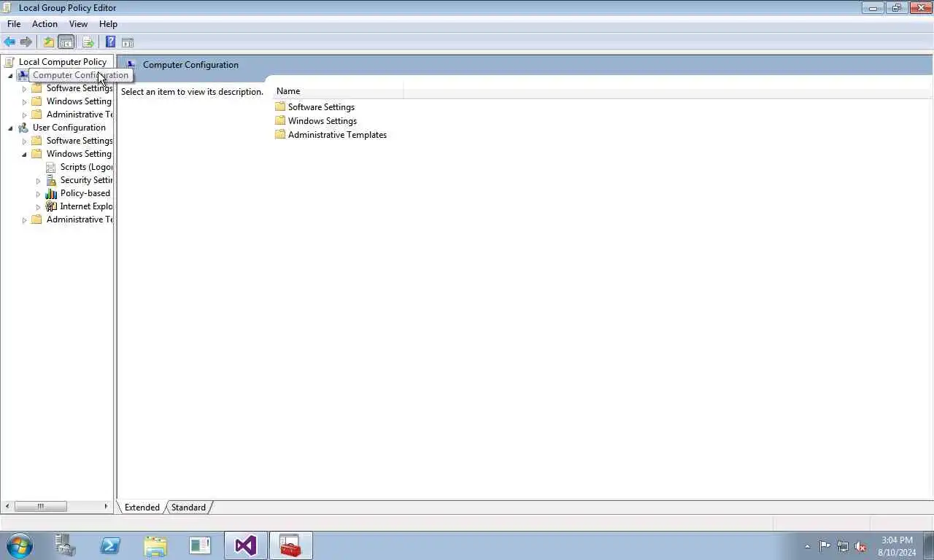Screen dimensions: 934x560
Task: Open the Windows Start menu orb
Action: click(x=20, y=545)
